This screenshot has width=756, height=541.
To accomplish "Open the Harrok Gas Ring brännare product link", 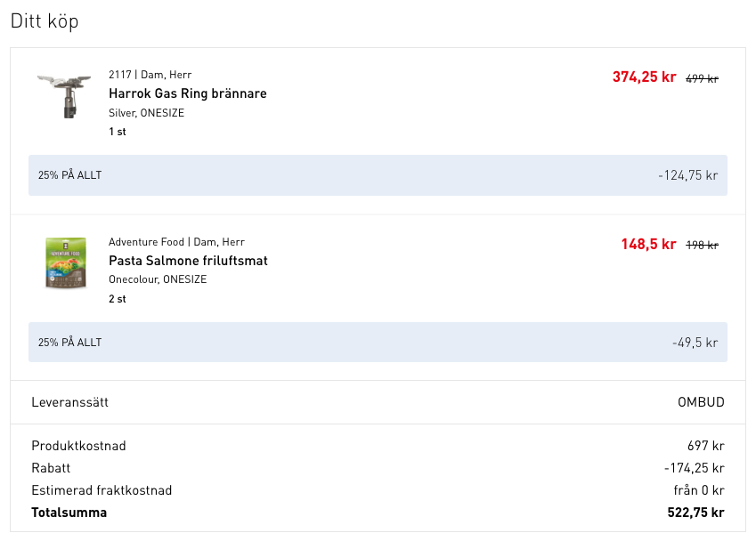I will [187, 93].
